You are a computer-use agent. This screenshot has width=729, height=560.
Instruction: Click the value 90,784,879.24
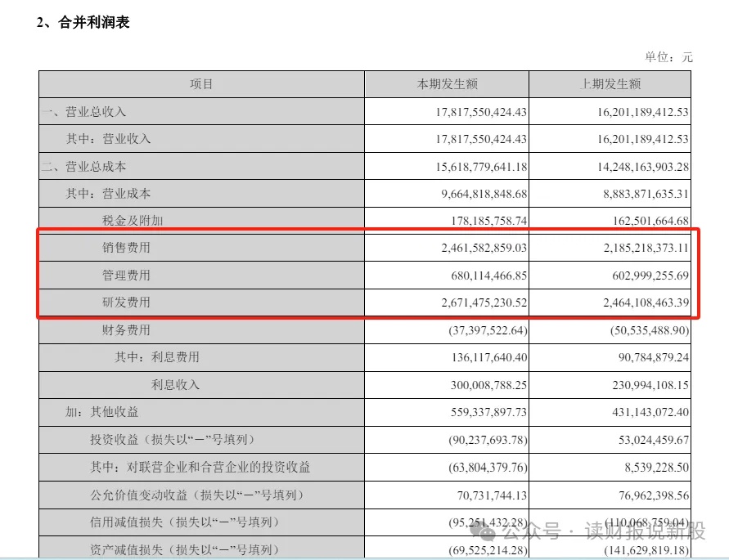click(653, 357)
